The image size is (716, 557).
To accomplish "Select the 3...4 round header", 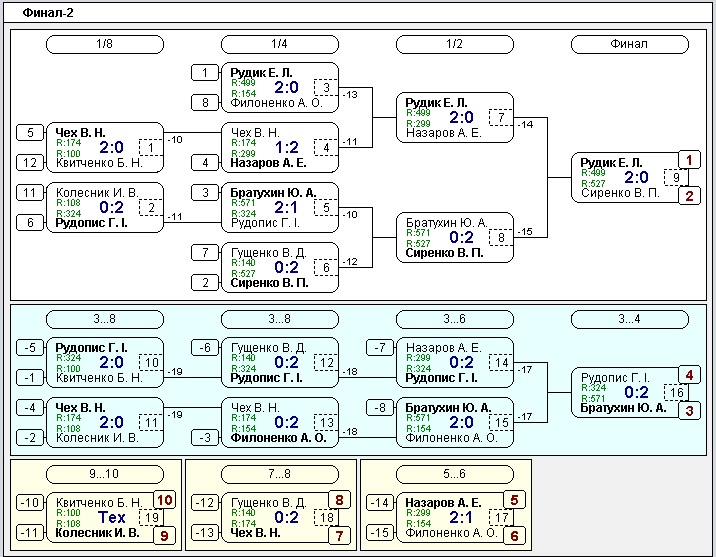I will [x=629, y=319].
